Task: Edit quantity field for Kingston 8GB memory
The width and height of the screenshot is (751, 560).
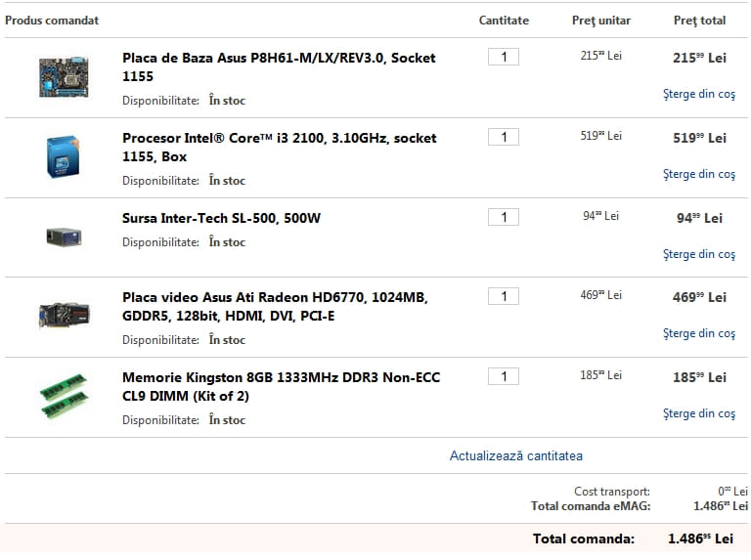Action: click(504, 376)
